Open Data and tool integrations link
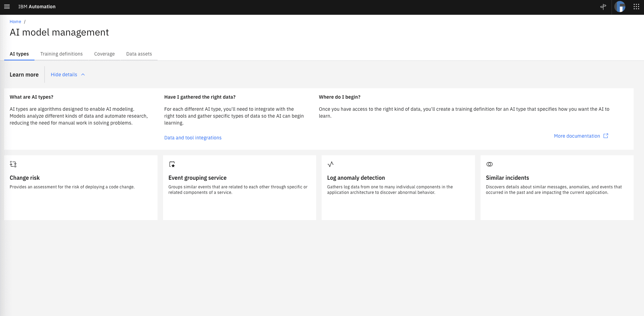 193,138
